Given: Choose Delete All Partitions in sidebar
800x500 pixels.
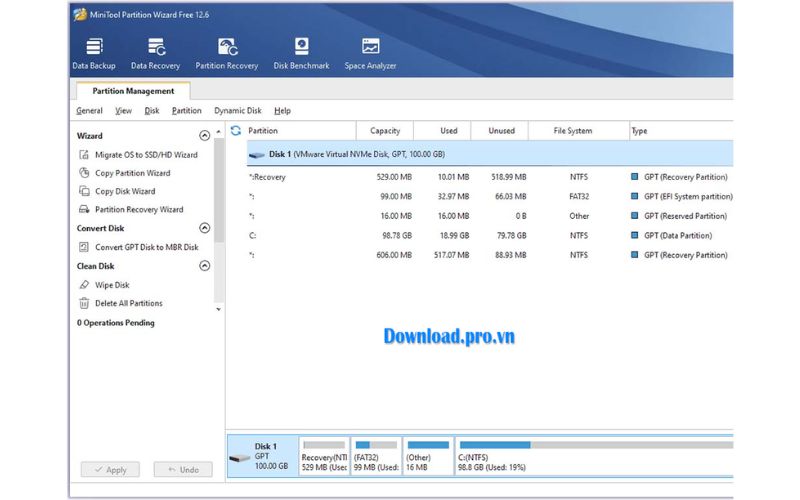Looking at the screenshot, I should (x=128, y=303).
